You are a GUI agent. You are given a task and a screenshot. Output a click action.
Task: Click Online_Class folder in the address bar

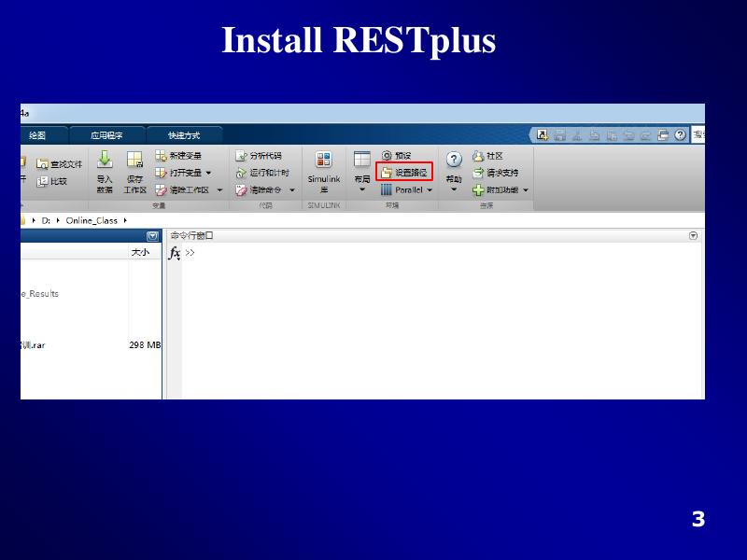[92, 220]
